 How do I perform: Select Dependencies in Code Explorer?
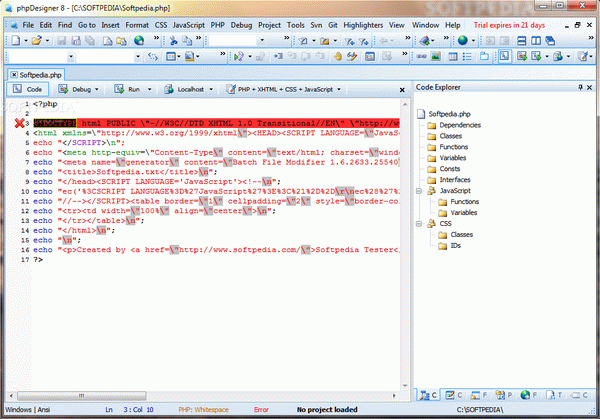[460, 125]
